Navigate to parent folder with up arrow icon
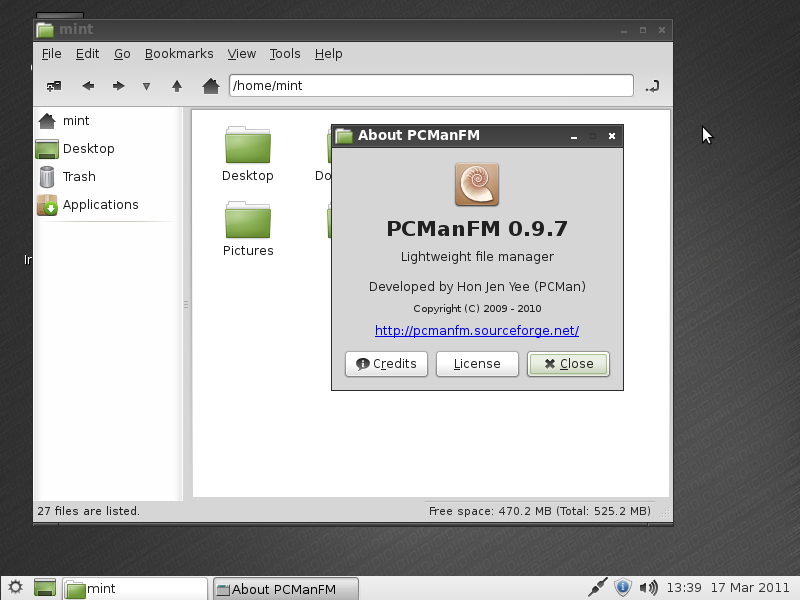 (x=177, y=86)
